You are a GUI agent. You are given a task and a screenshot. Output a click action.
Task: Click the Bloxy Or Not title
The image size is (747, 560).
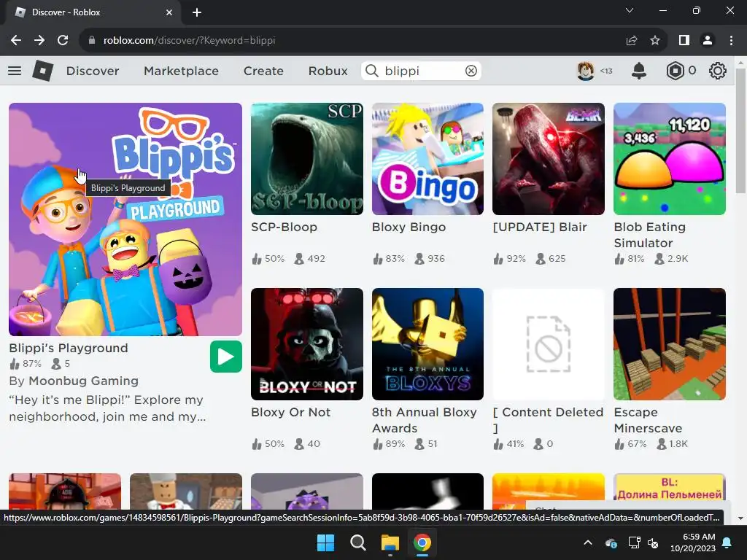coord(290,413)
